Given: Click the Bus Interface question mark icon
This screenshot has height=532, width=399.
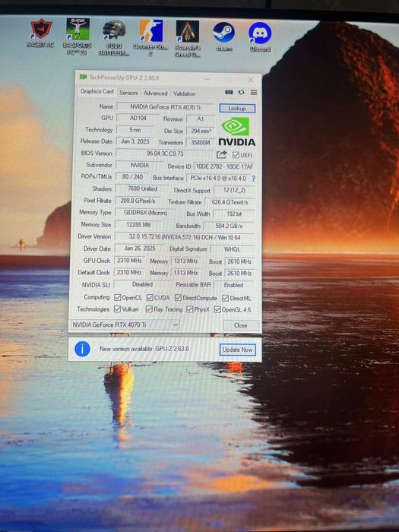Looking at the screenshot, I should [x=253, y=179].
